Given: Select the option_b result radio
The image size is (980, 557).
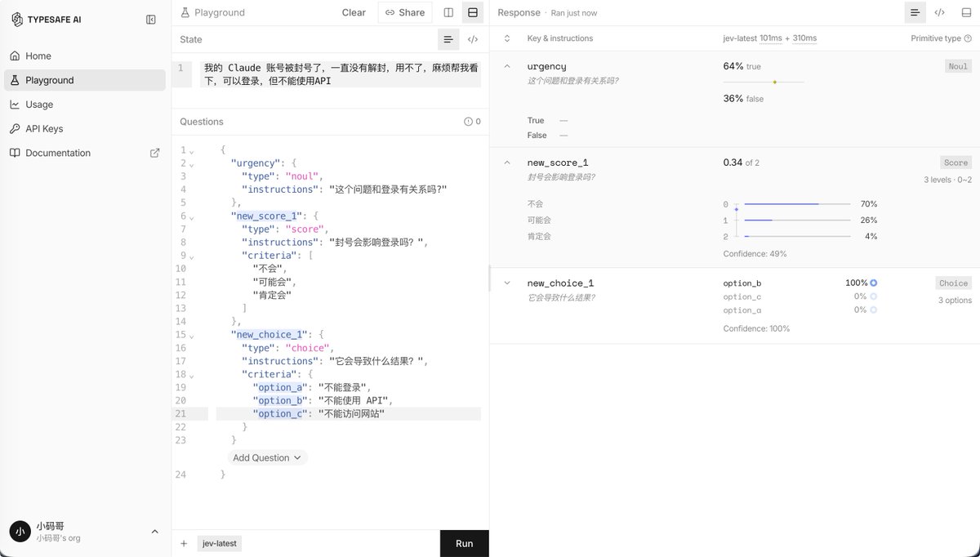Looking at the screenshot, I should [874, 283].
